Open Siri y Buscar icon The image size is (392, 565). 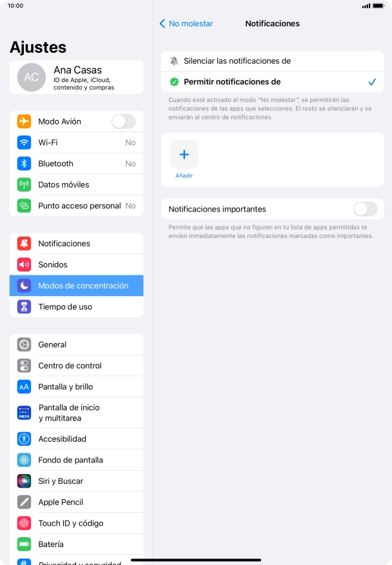tap(24, 481)
